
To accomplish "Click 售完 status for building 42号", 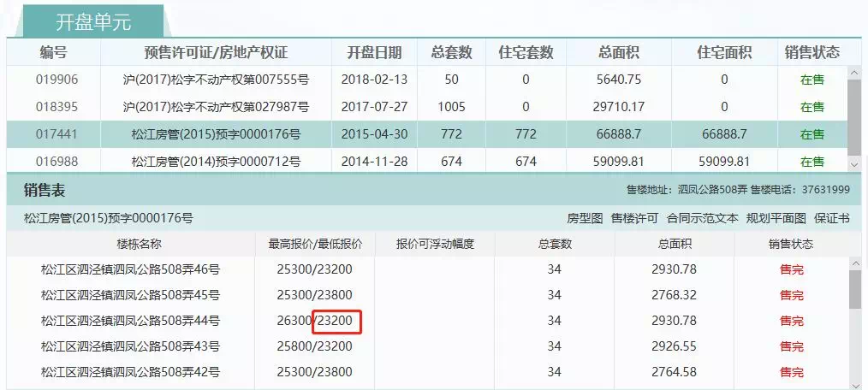I will 791,372.
